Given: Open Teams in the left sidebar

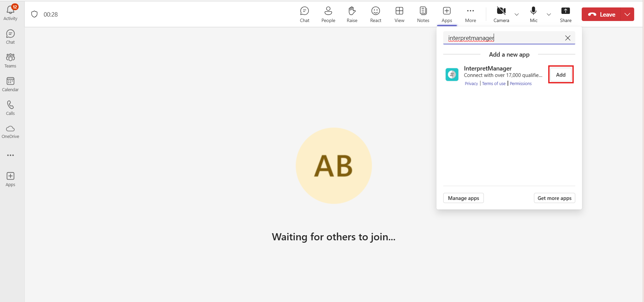Looking at the screenshot, I should 10,61.
